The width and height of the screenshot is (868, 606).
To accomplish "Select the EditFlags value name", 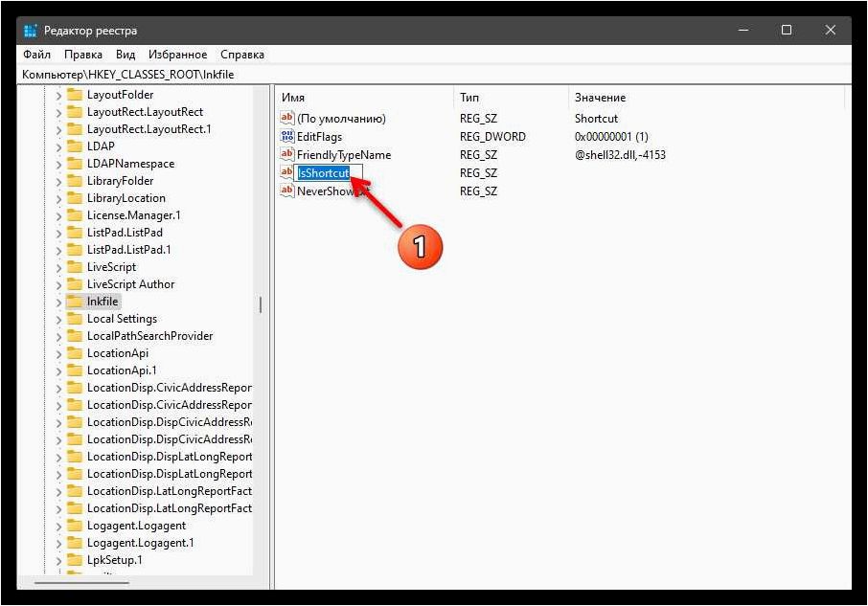I will point(319,137).
